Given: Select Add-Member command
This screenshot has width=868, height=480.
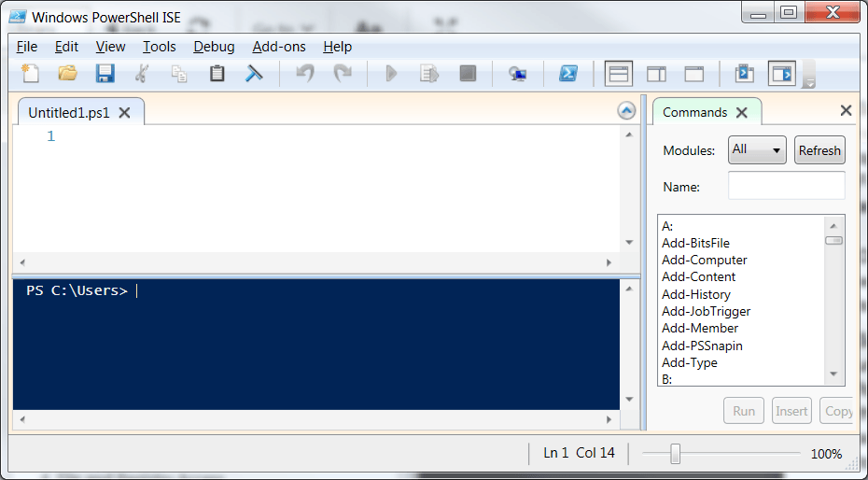Looking at the screenshot, I should pyautogui.click(x=700, y=328).
